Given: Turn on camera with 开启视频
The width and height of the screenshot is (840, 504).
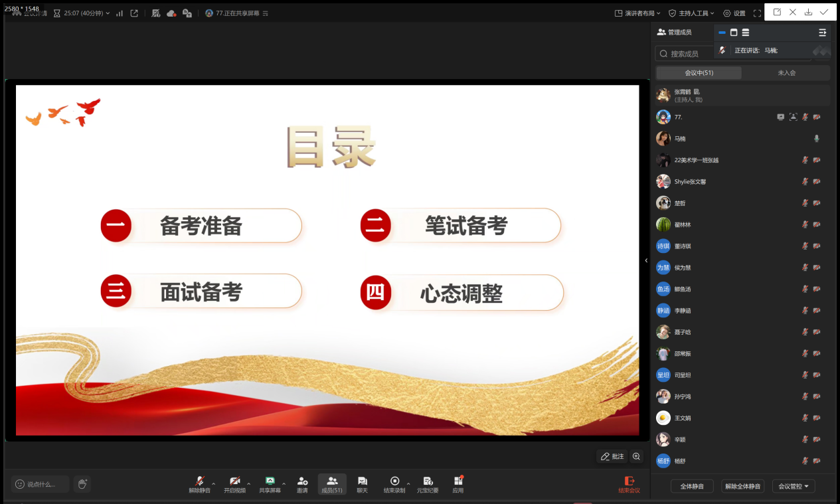Looking at the screenshot, I should tap(234, 484).
